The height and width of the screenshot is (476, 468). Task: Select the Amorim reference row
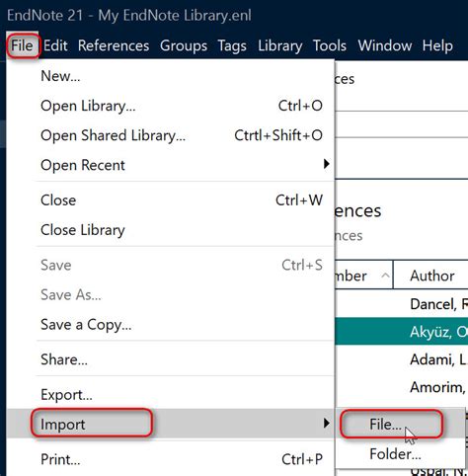tap(402, 387)
